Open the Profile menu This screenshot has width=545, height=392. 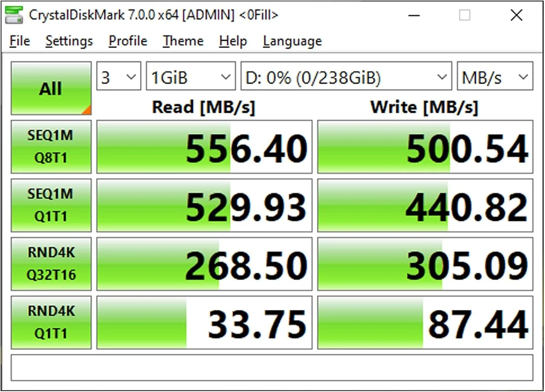128,41
